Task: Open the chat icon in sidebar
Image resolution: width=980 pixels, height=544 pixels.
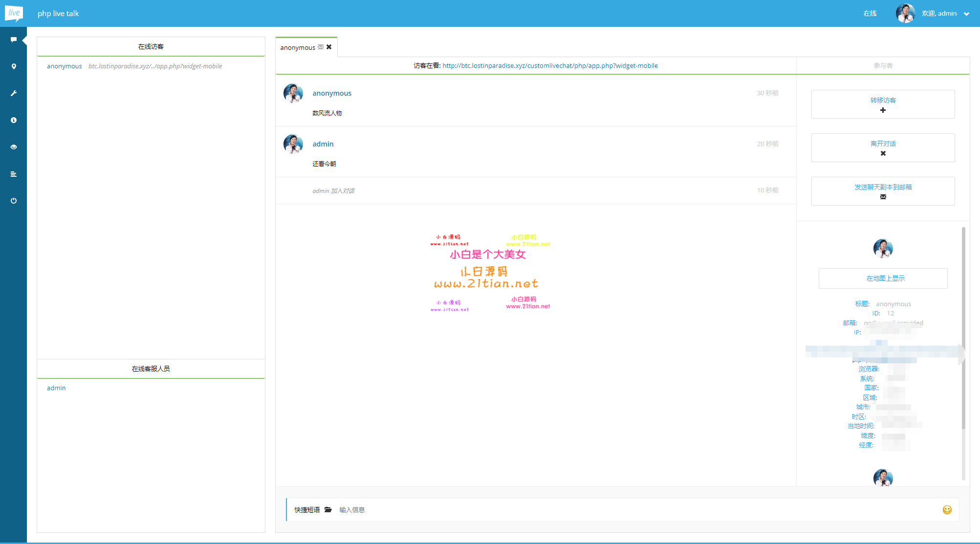Action: pos(14,40)
